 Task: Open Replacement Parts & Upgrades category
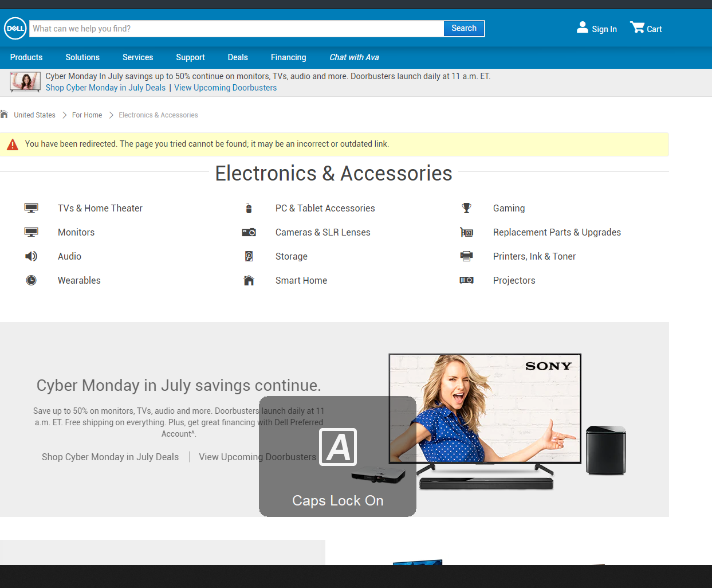click(x=557, y=232)
